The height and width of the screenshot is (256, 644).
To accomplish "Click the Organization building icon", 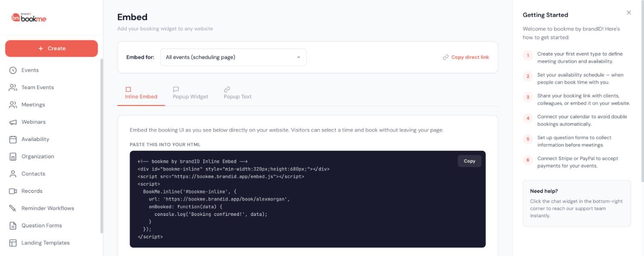I will click(13, 157).
